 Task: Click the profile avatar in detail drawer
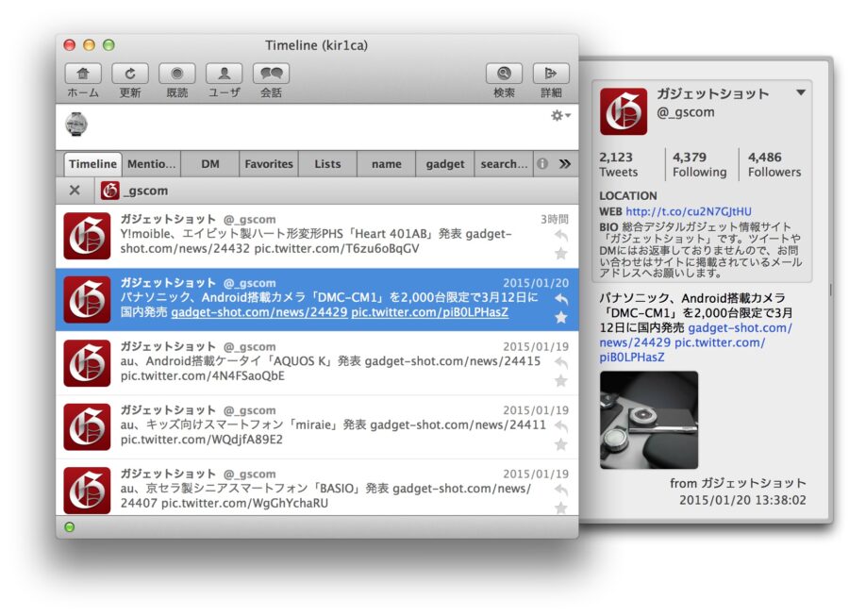tap(624, 111)
